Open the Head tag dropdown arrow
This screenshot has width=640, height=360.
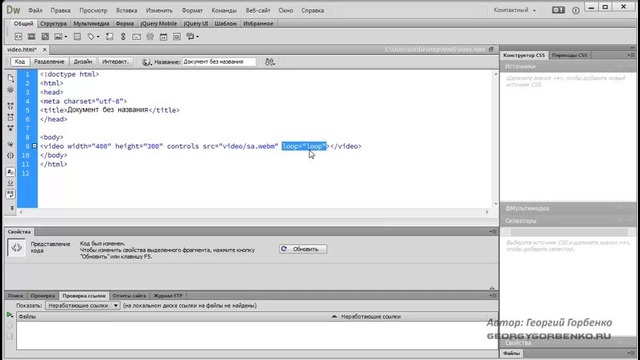tap(98, 37)
